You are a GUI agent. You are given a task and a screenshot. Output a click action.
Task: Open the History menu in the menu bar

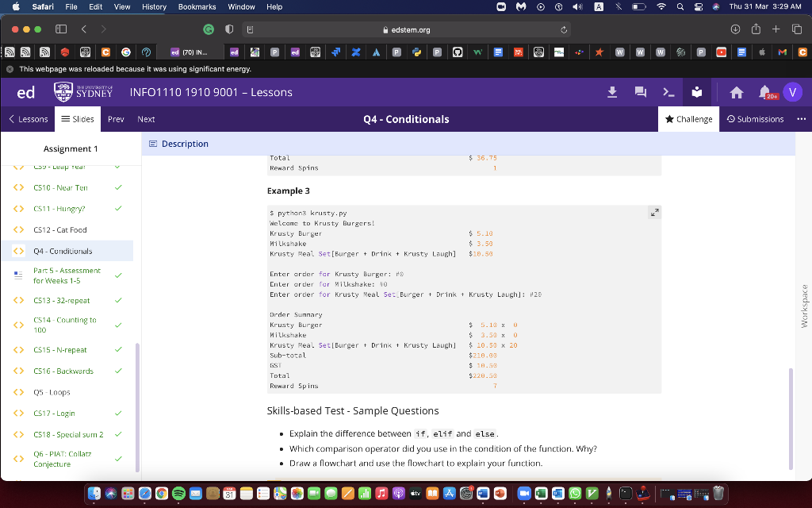coord(153,6)
